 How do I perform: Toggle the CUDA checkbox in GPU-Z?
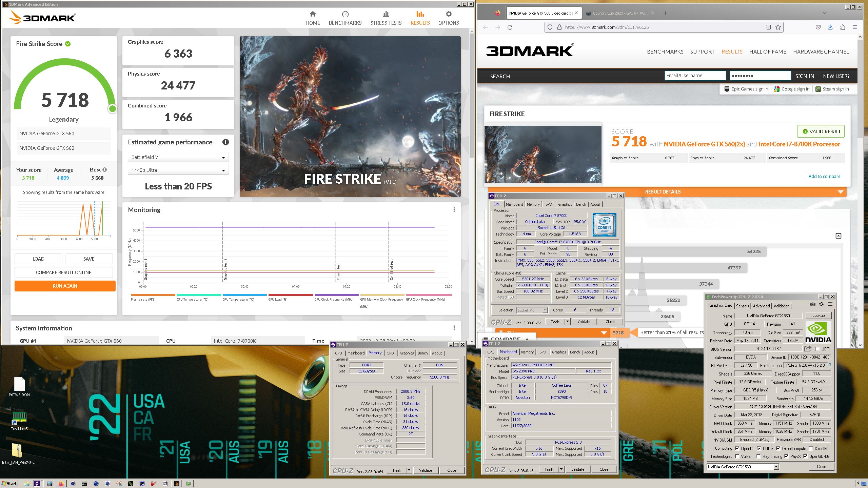pyautogui.click(x=759, y=448)
